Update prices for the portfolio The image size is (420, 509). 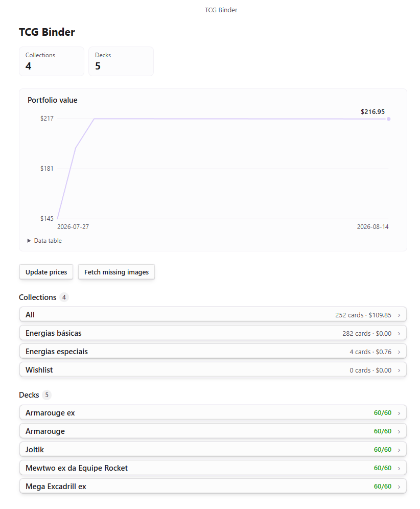pos(46,272)
